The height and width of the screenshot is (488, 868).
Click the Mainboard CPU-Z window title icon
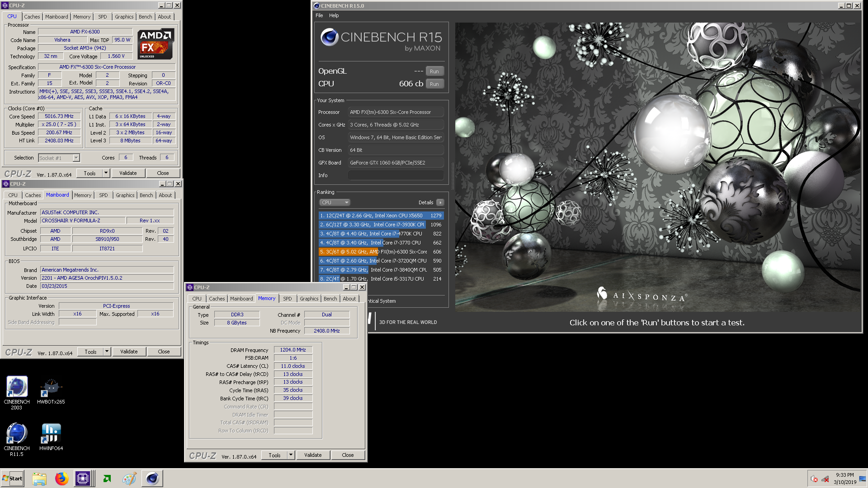coord(6,184)
